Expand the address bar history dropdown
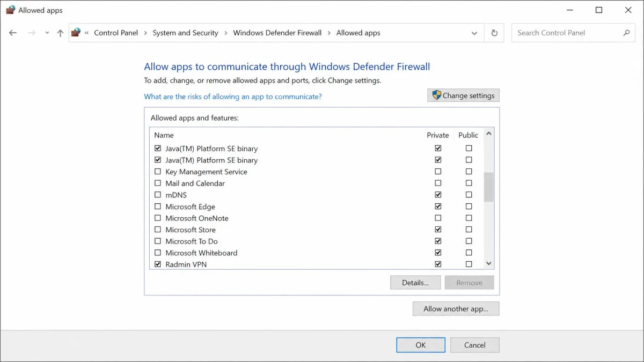 coord(474,33)
